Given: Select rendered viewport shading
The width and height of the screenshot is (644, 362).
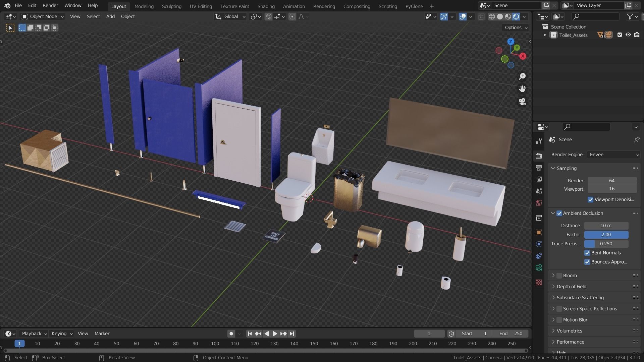Looking at the screenshot, I should (516, 17).
